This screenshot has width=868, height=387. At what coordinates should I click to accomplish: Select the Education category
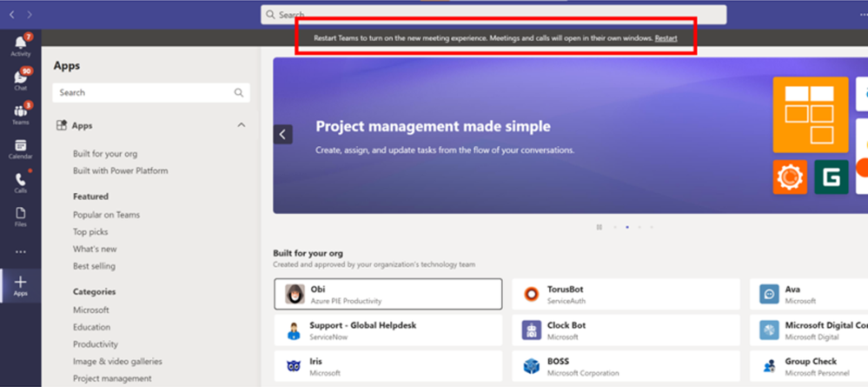point(92,327)
